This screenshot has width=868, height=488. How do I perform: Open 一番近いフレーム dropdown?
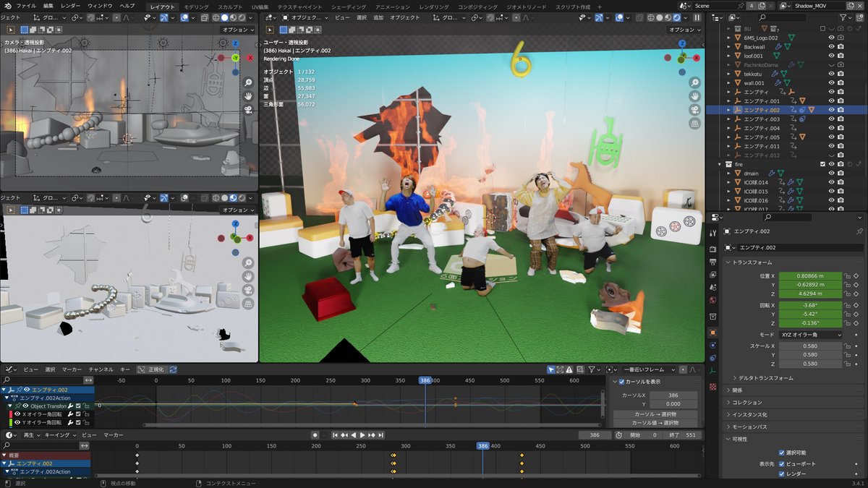649,369
